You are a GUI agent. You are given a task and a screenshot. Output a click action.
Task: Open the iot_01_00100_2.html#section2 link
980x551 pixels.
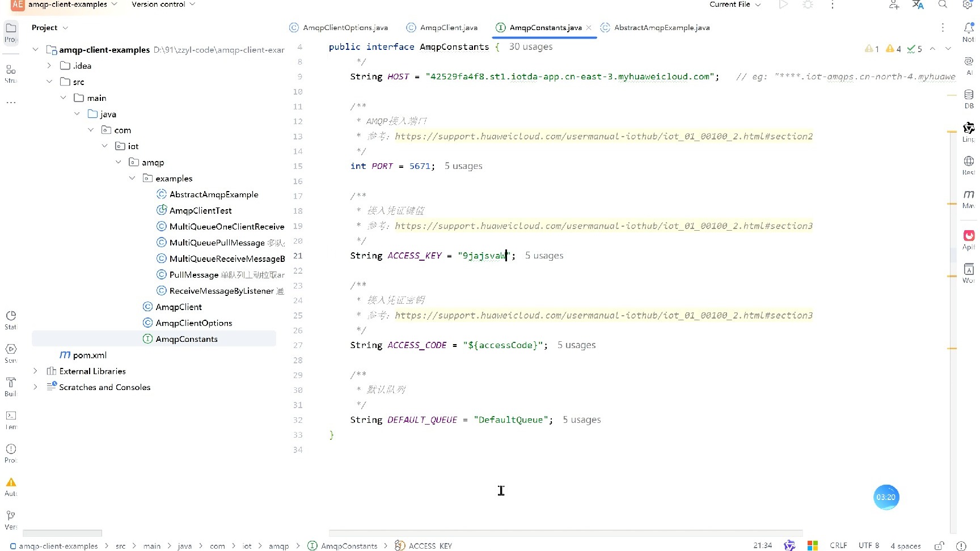604,136
